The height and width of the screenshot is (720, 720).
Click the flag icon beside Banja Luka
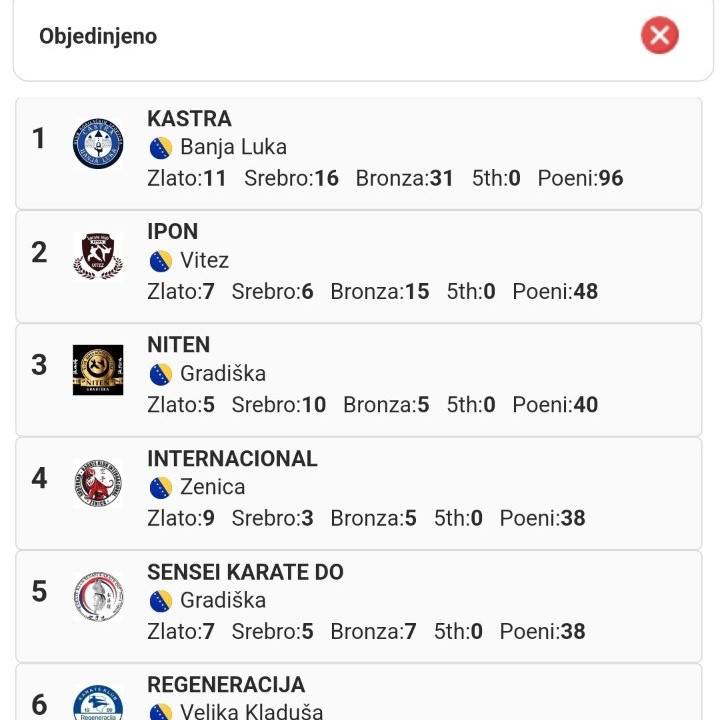[x=160, y=148]
